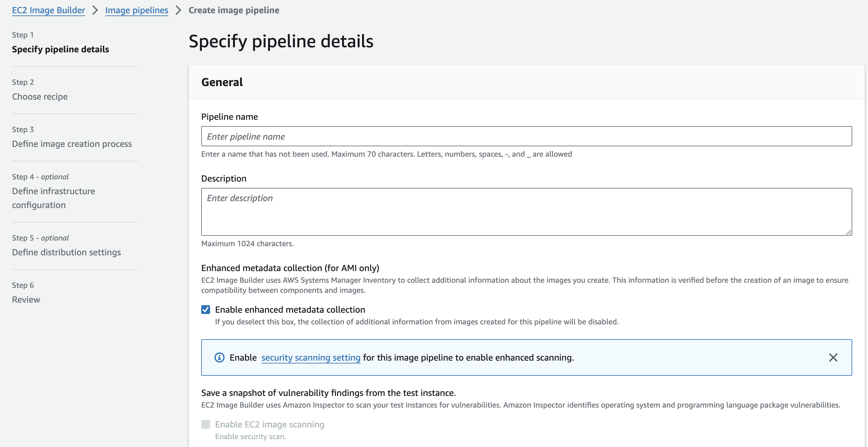Dismiss the security scanning info banner
The width and height of the screenshot is (868, 447).
point(833,357)
